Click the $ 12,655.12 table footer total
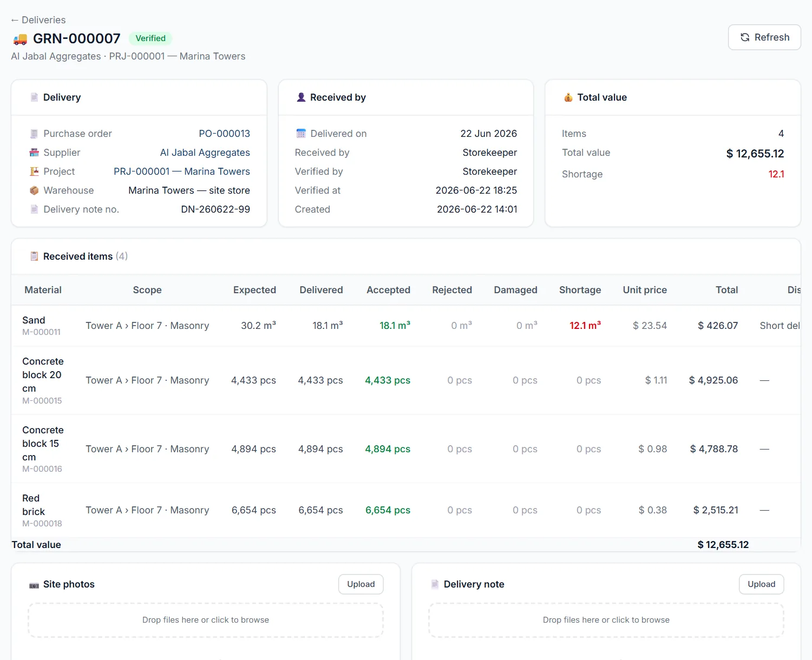Viewport: 812px width, 660px height. [723, 545]
